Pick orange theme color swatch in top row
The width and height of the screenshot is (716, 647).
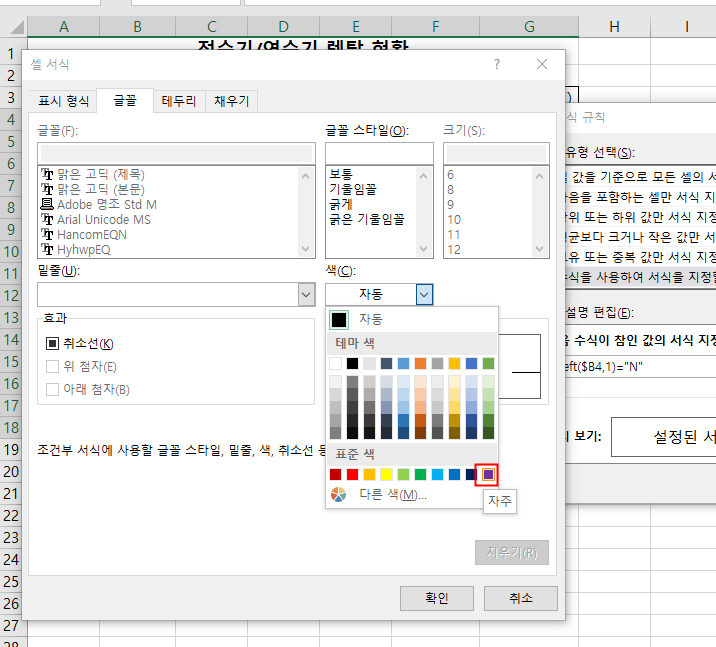click(x=420, y=363)
